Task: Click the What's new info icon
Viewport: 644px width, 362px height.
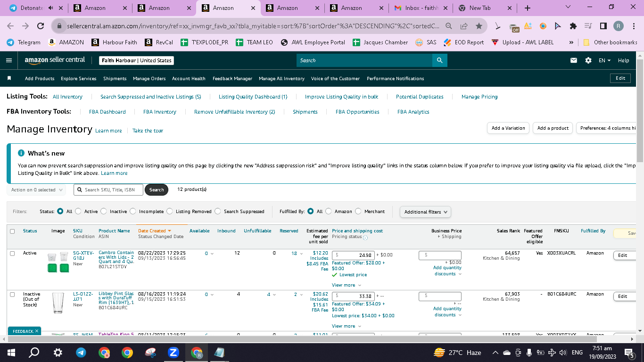Action: click(x=21, y=153)
